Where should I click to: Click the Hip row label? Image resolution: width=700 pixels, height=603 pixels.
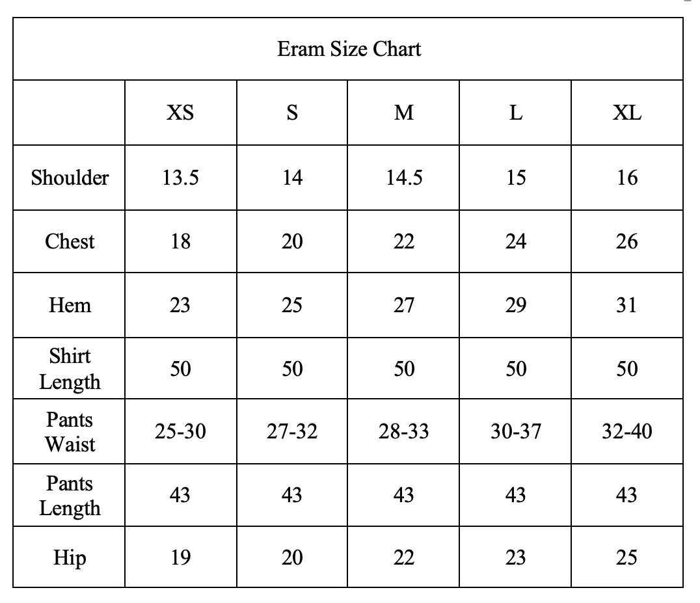click(70, 558)
